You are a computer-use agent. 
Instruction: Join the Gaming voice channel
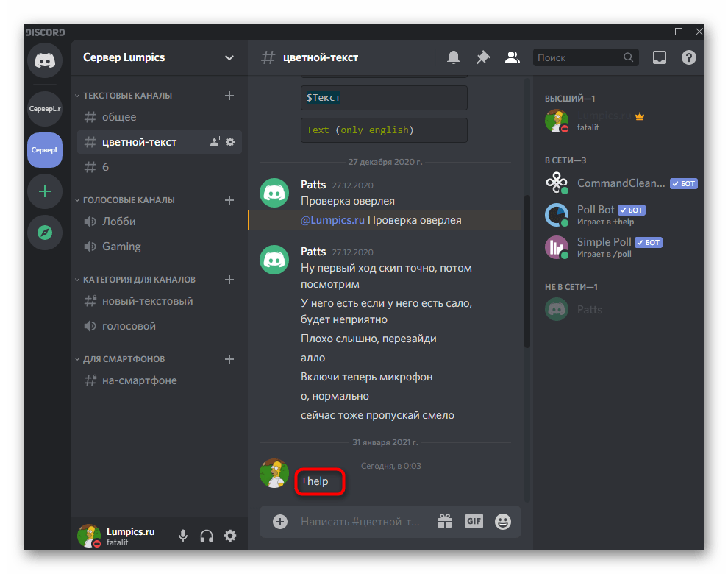160,247
